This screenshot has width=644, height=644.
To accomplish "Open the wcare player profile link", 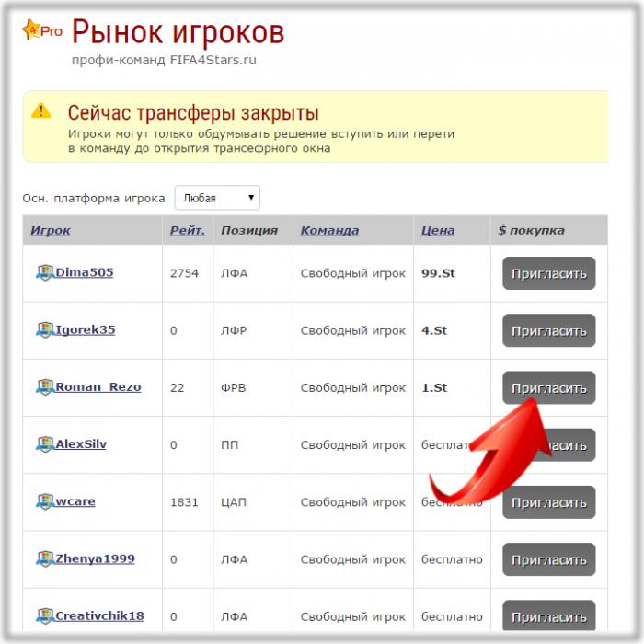I will tap(75, 501).
